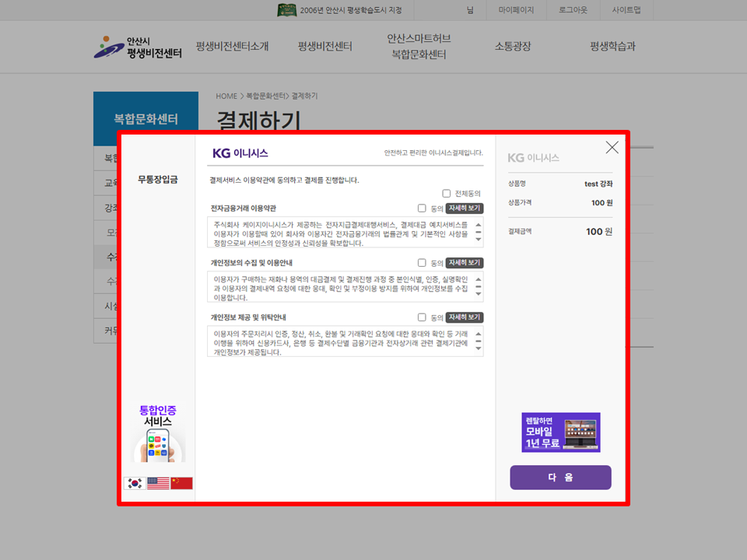
Task: Select the 평생학습과 menu item
Action: (612, 47)
